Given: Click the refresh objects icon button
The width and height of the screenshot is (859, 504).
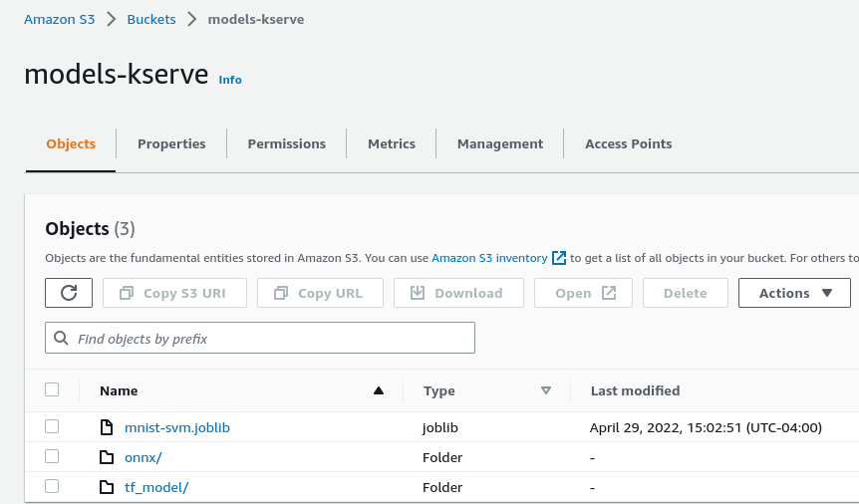Looking at the screenshot, I should tap(69, 293).
